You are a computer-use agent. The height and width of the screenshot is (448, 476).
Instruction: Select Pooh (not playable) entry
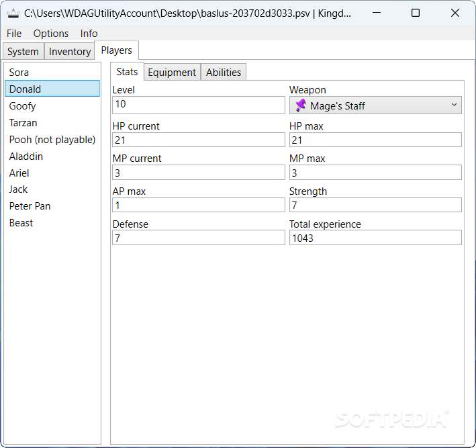coord(52,140)
